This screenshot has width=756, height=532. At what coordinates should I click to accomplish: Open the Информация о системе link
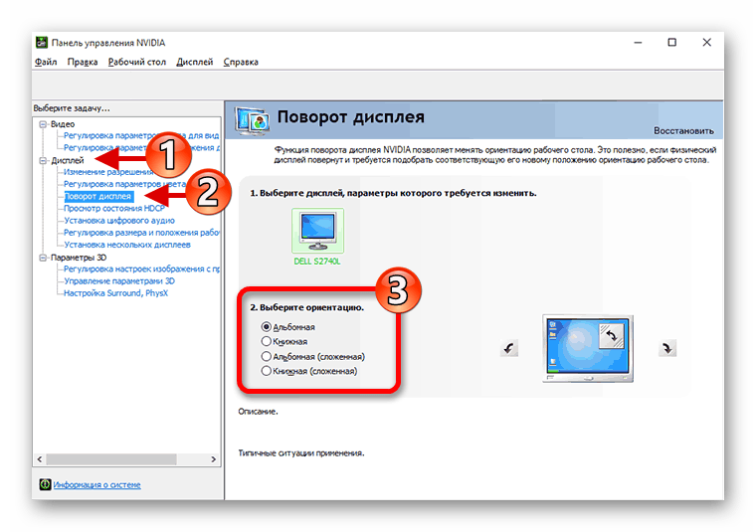click(x=96, y=485)
